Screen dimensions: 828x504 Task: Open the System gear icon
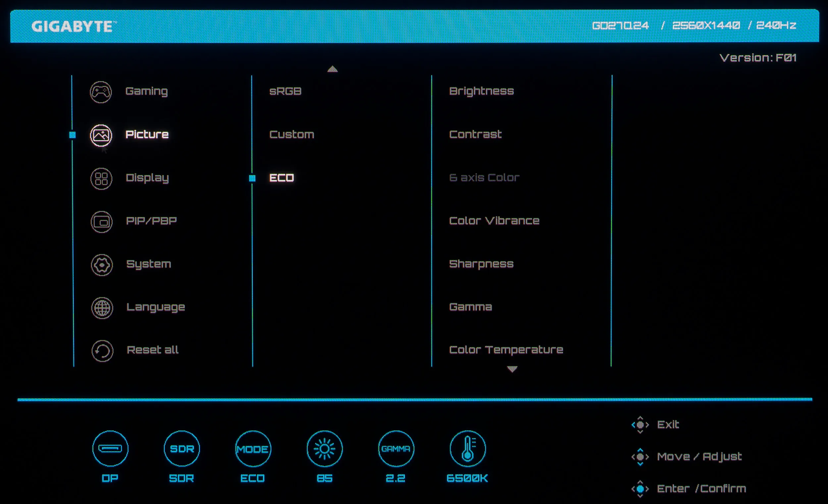pos(102,265)
